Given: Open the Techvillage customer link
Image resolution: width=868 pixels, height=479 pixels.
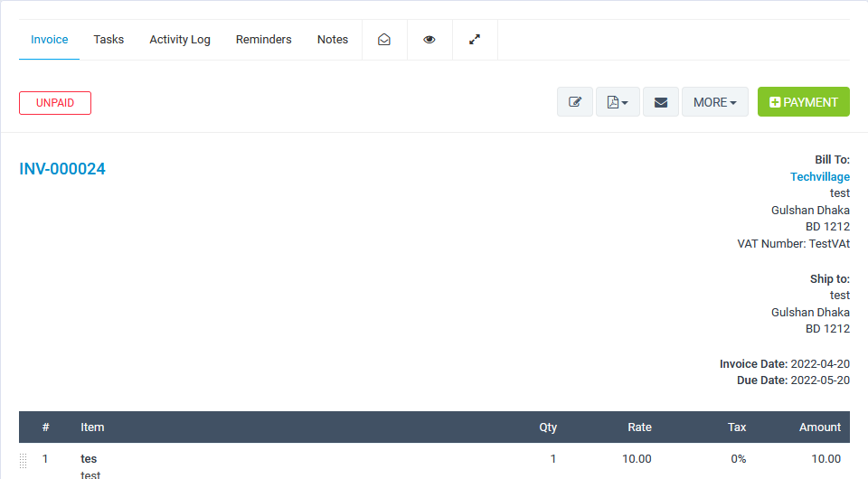Looking at the screenshot, I should coord(819,177).
